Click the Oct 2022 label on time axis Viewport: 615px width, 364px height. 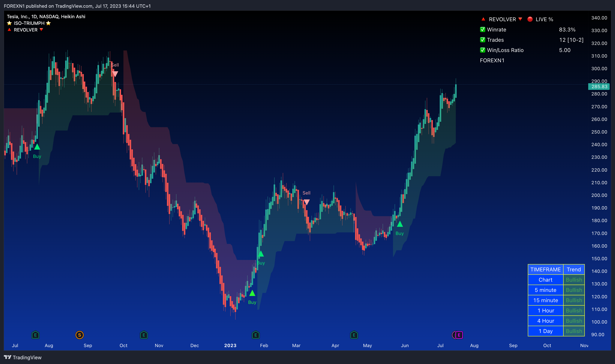coord(123,345)
